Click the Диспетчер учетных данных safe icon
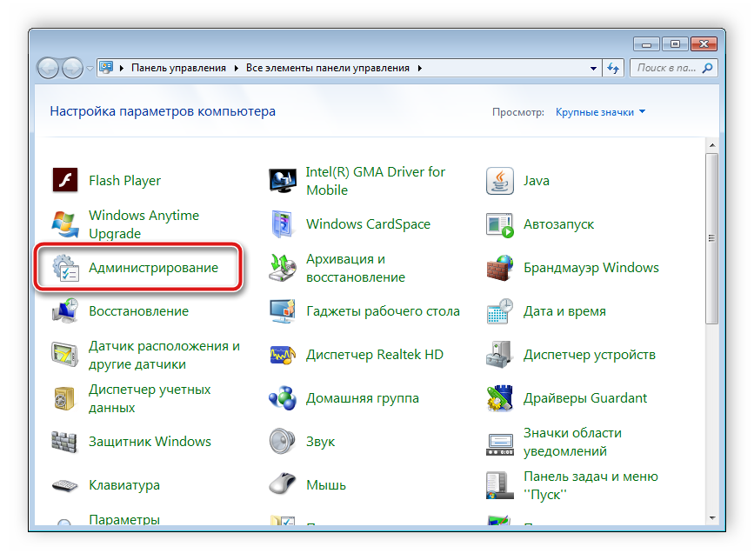 (x=65, y=398)
